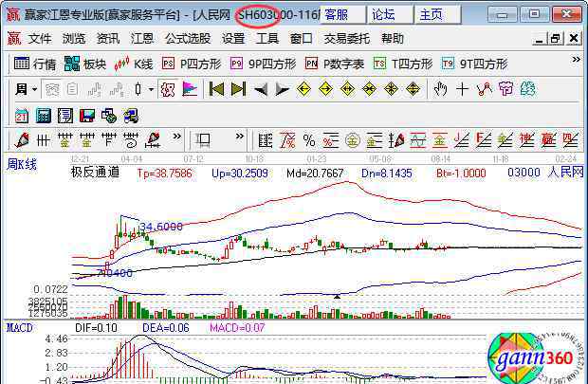Open the 浏览 menu
The height and width of the screenshot is (384, 588).
pyautogui.click(x=74, y=38)
